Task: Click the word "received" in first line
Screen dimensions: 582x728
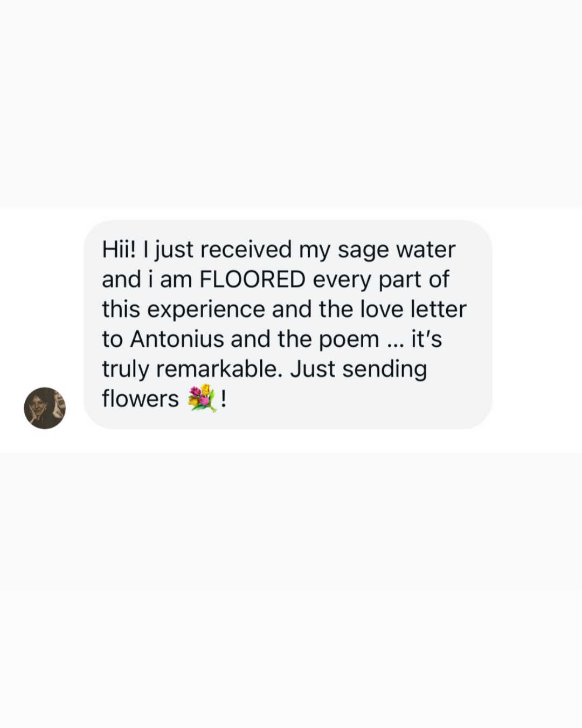Action: click(x=245, y=250)
